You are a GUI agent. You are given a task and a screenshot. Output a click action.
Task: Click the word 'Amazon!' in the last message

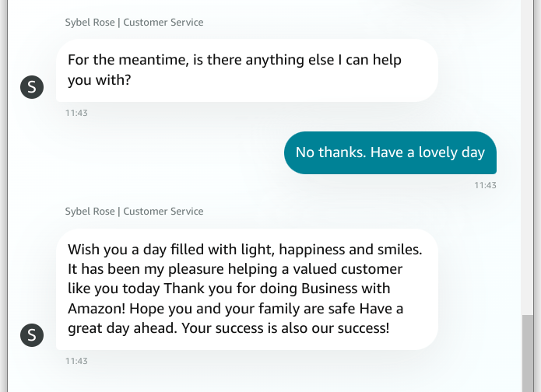tap(97, 308)
